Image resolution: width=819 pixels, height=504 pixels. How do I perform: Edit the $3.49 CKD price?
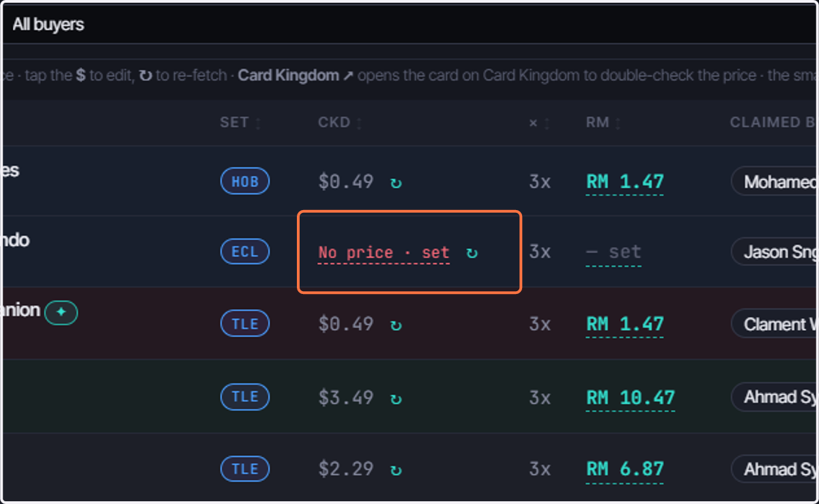tap(346, 398)
